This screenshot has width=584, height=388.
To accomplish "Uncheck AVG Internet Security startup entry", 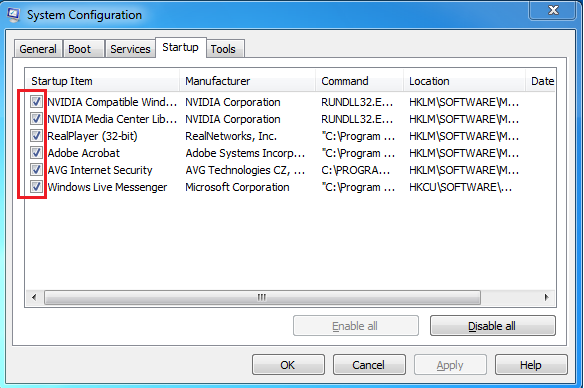I will click(36, 170).
